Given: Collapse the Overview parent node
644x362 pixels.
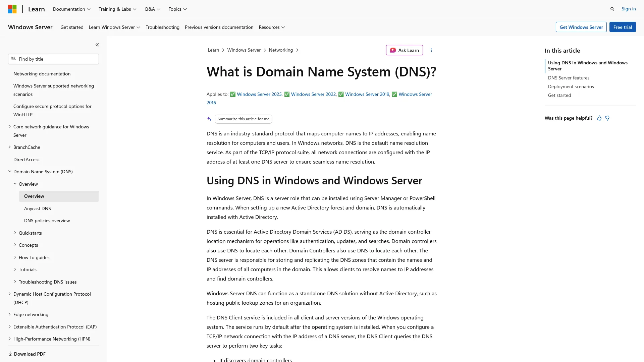Looking at the screenshot, I should coord(15,184).
